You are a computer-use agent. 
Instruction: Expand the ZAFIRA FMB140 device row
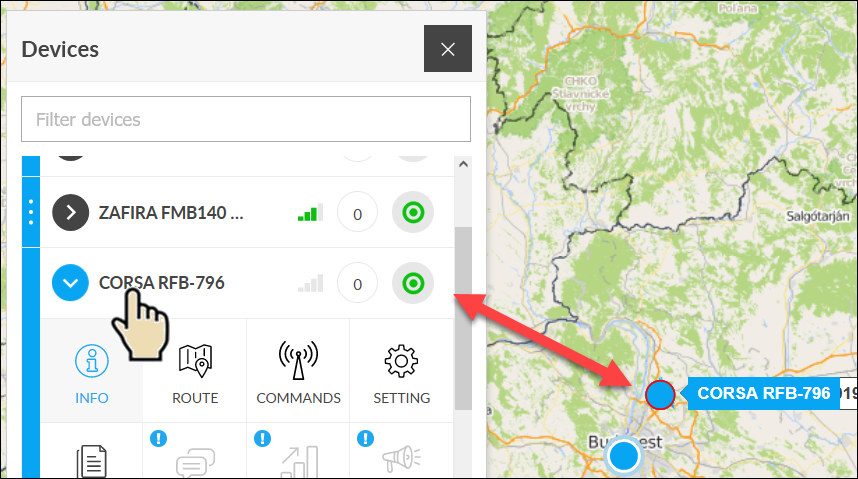coord(71,212)
